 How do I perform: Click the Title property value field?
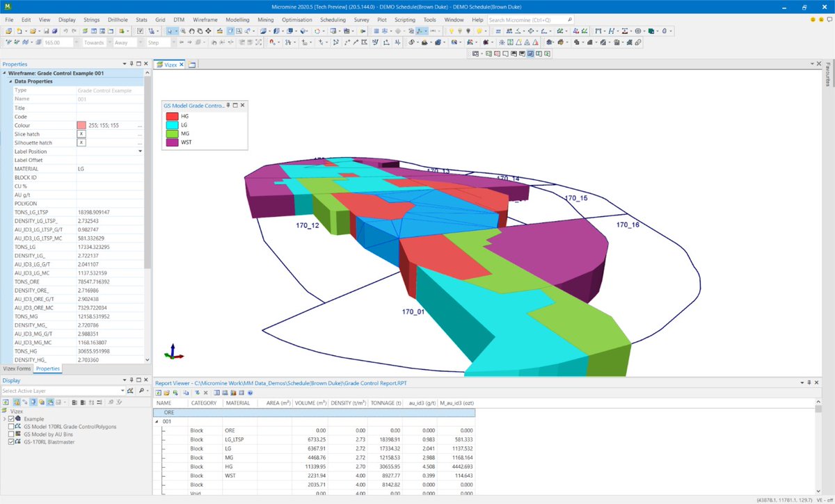tap(109, 108)
